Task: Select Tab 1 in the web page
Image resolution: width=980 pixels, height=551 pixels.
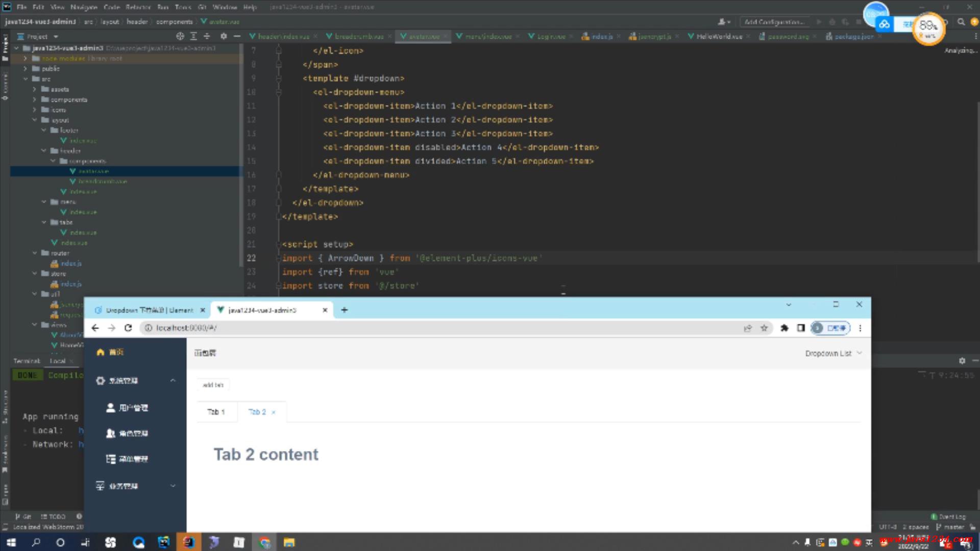Action: tap(216, 412)
